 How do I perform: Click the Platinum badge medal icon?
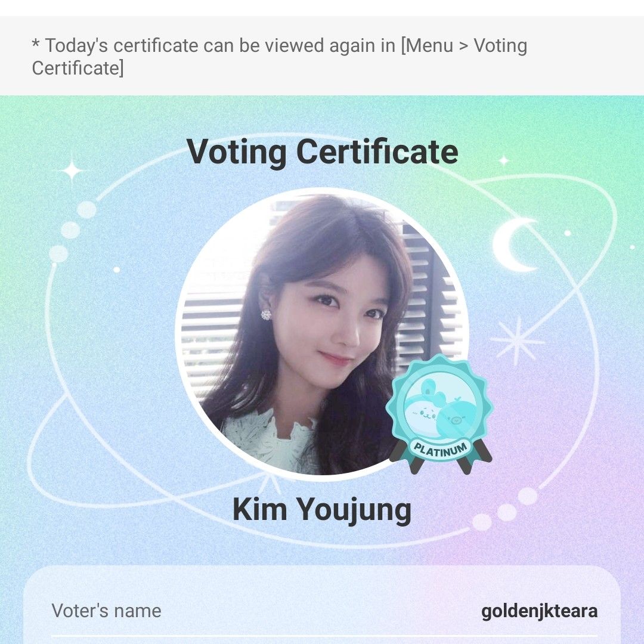point(440,414)
